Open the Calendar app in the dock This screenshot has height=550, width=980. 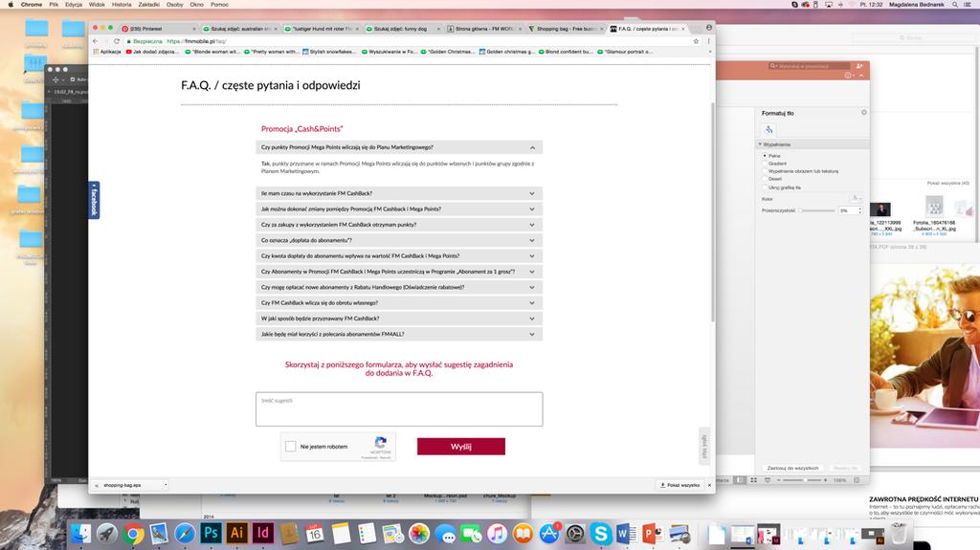pyautogui.click(x=314, y=533)
